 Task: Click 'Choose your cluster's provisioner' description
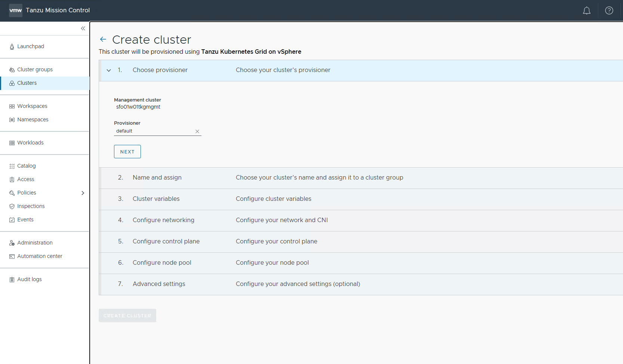pyautogui.click(x=283, y=70)
